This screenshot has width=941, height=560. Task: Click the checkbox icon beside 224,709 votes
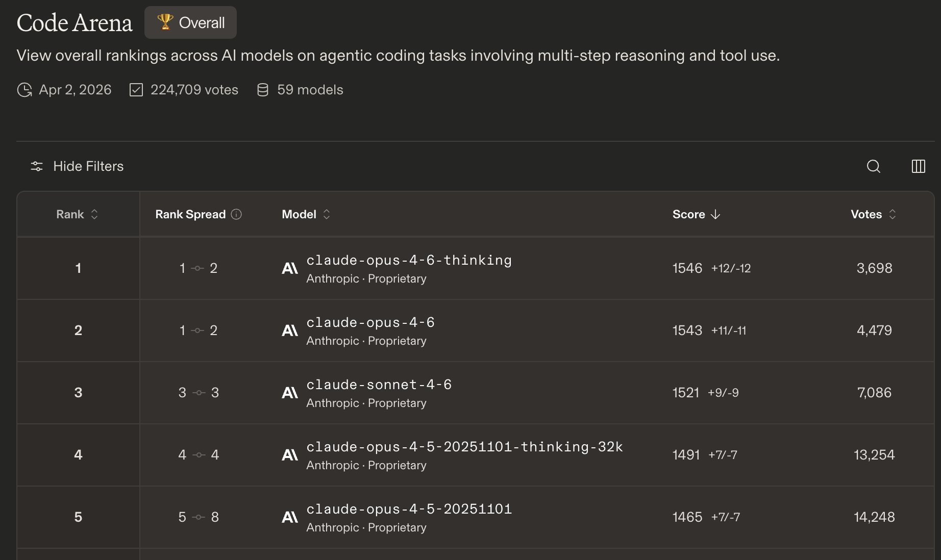click(136, 90)
